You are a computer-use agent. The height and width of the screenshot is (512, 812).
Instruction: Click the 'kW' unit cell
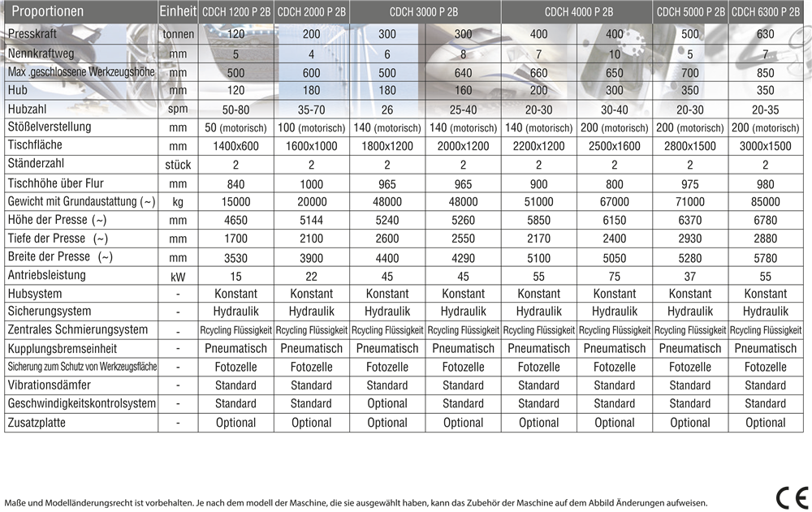tap(178, 277)
